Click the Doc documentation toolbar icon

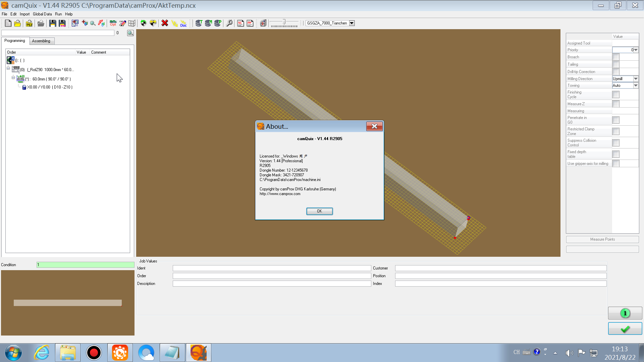click(x=183, y=23)
